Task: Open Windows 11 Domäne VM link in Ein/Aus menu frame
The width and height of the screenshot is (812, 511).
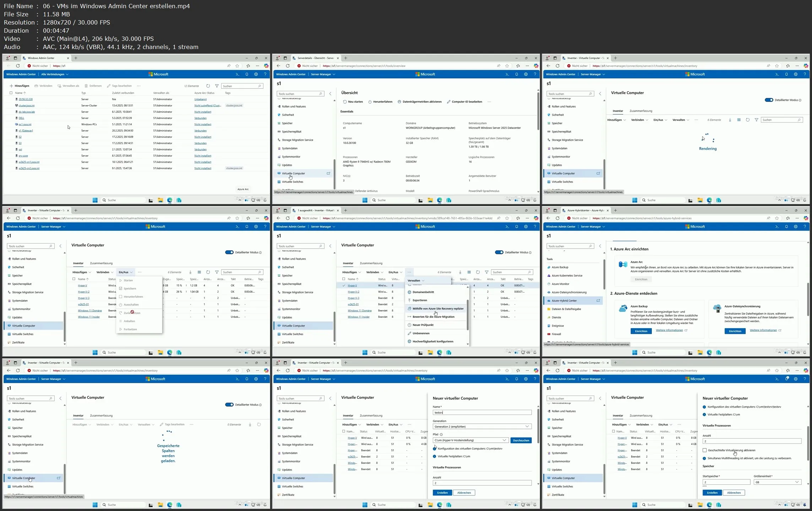Action: pyautogui.click(x=90, y=311)
